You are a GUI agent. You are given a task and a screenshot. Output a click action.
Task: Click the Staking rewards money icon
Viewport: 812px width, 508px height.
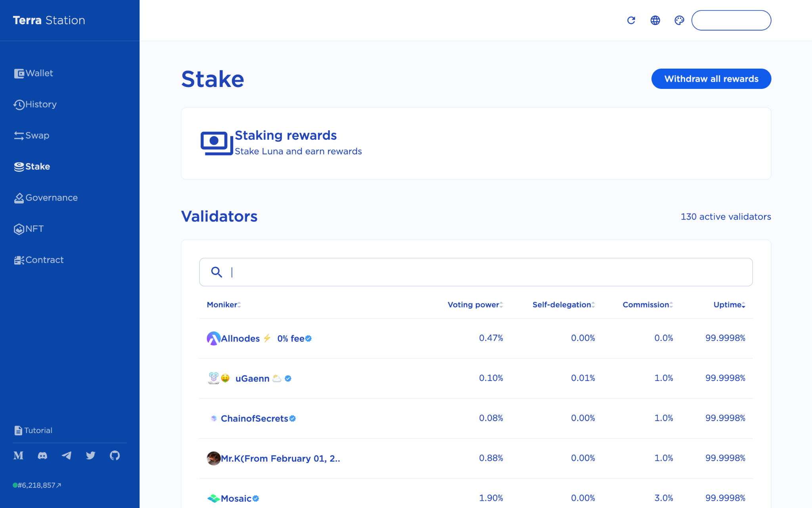pos(216,143)
